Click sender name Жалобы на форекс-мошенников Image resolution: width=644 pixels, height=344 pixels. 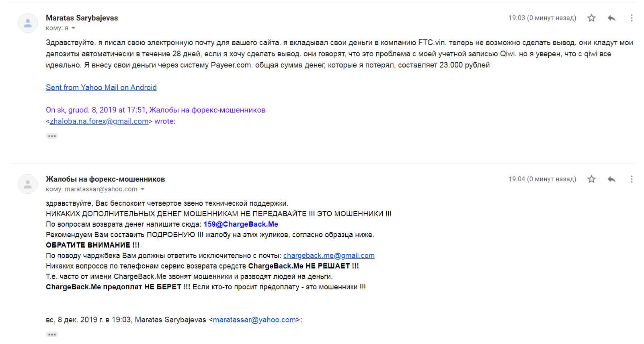(x=105, y=179)
